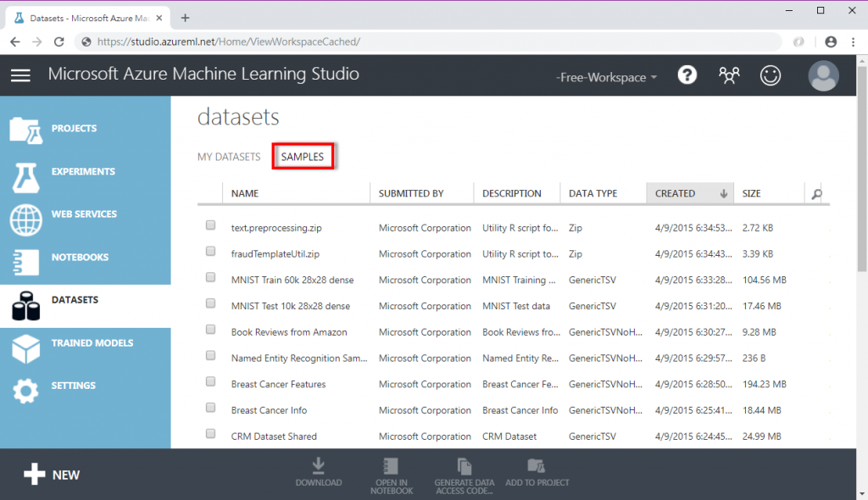Click Microsoft Azure Machine Learning Studio title

click(x=203, y=75)
